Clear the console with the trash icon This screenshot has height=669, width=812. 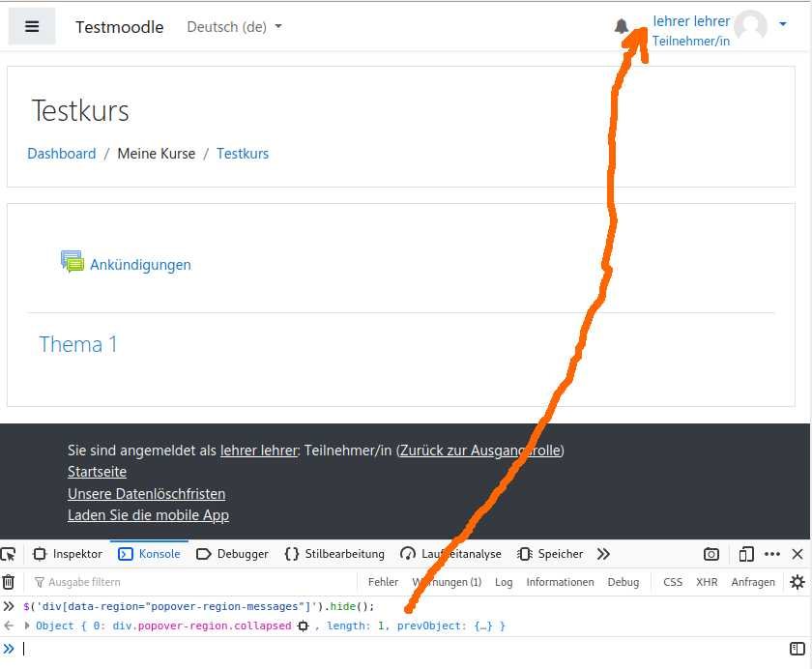tap(9, 582)
